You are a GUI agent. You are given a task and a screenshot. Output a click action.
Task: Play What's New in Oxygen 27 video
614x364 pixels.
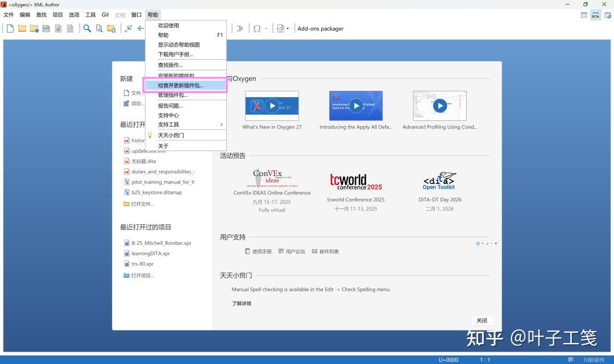pos(272,106)
